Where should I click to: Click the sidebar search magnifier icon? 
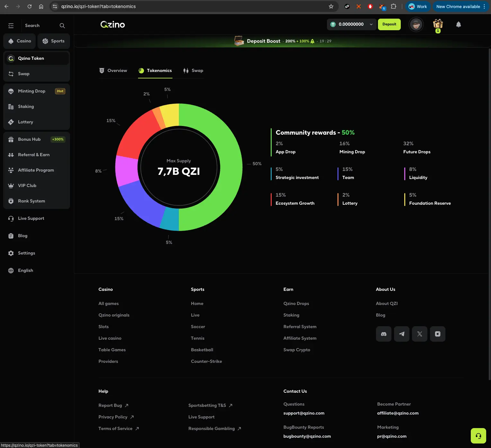62,26
